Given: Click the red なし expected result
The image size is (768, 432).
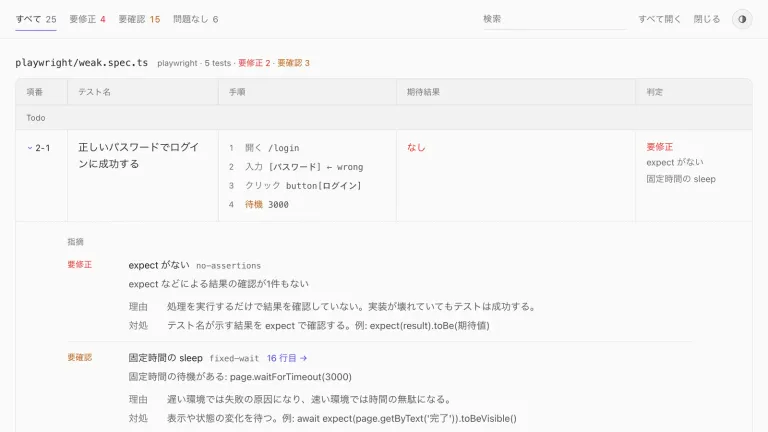Looking at the screenshot, I should tap(416, 147).
